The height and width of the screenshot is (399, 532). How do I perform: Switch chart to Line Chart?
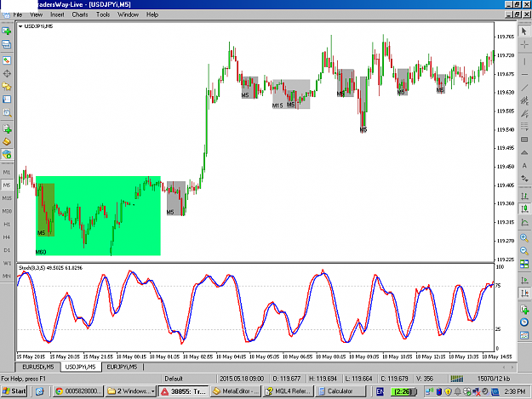524,222
